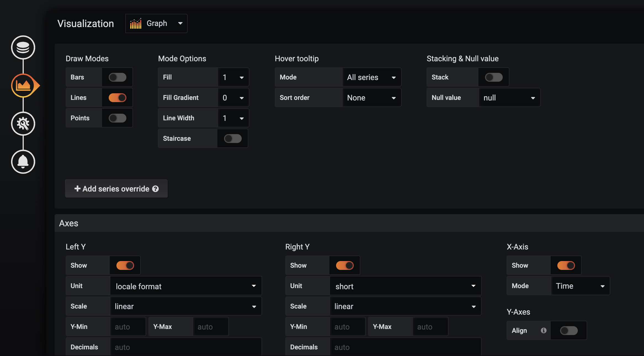Turn off the Lines toggle
Screen dimensions: 644x356
[117, 98]
